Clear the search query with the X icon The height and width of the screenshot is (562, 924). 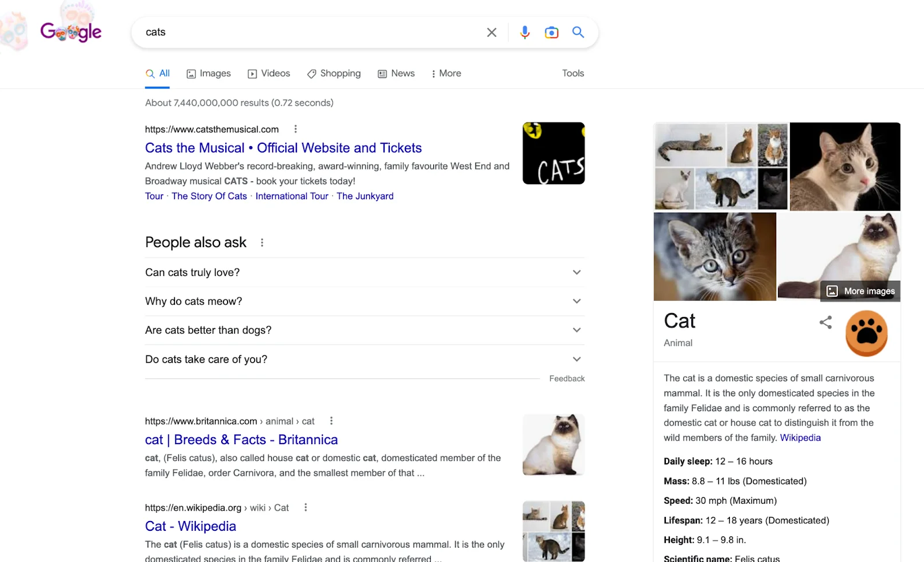pyautogui.click(x=491, y=32)
